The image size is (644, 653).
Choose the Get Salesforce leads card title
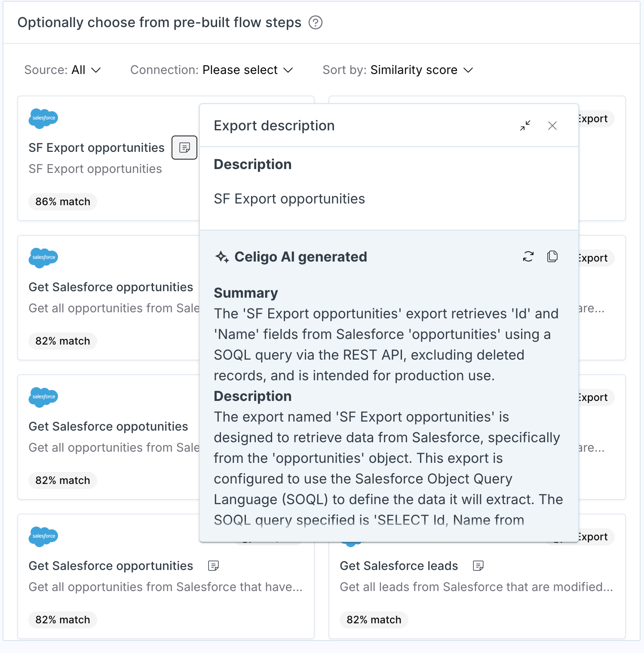(x=399, y=566)
